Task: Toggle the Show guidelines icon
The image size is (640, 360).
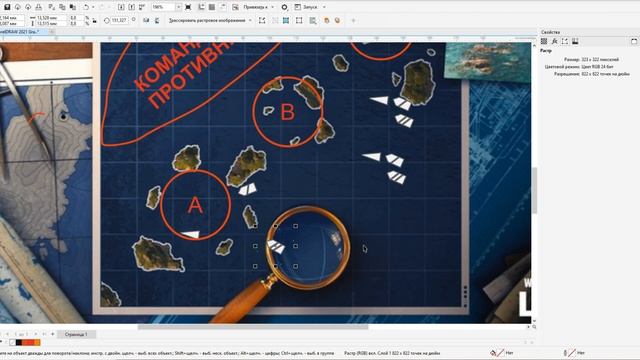Action: pyautogui.click(x=222, y=7)
